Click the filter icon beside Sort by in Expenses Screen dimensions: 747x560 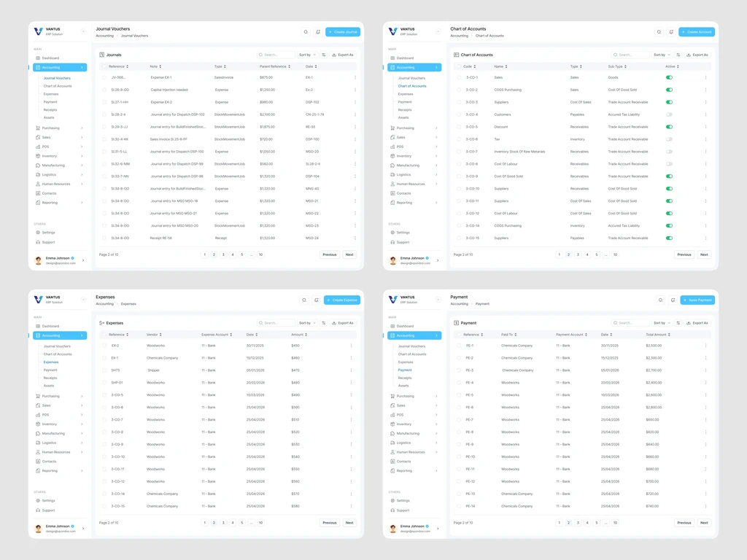tap(324, 323)
